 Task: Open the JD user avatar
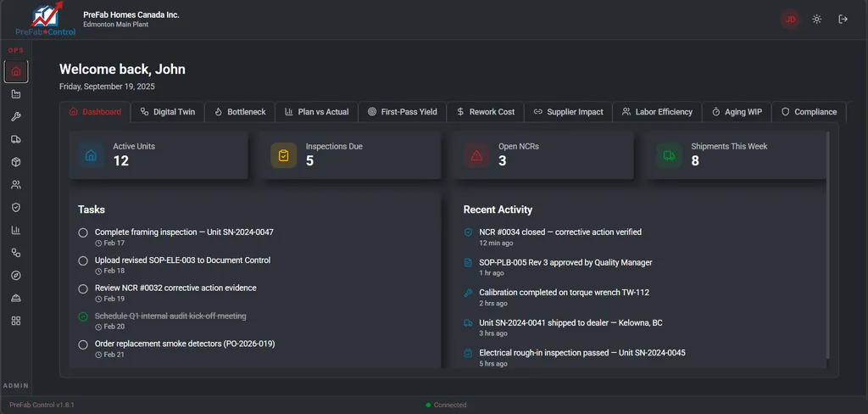coord(791,20)
